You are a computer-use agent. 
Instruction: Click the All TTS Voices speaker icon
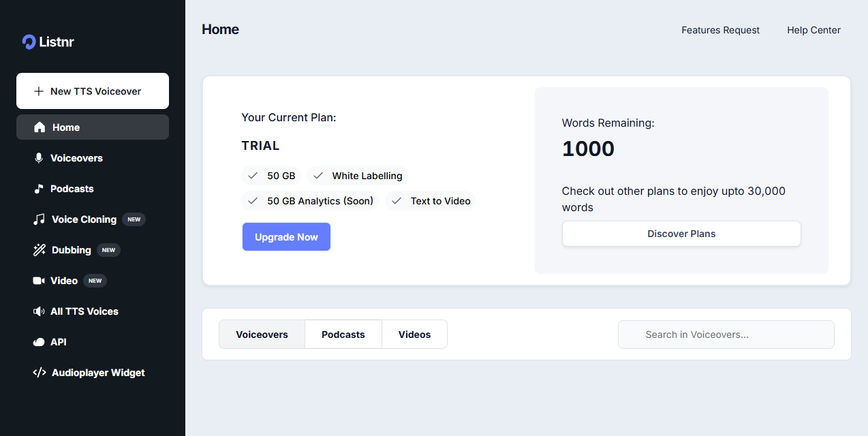click(39, 311)
